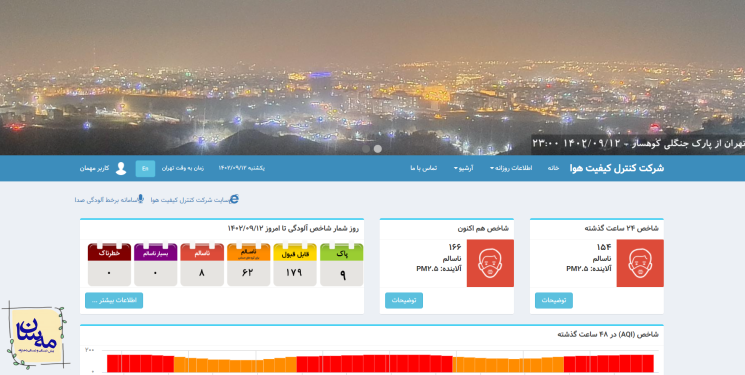The image size is (745, 375).
Task: Click the guest user avatar icon
Action: pyautogui.click(x=121, y=168)
